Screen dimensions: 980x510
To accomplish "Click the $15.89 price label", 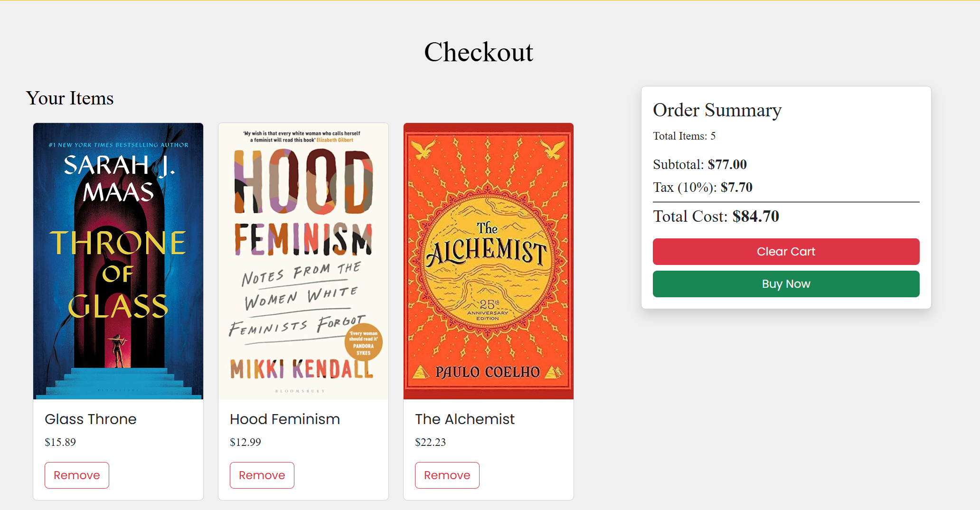I will click(60, 442).
